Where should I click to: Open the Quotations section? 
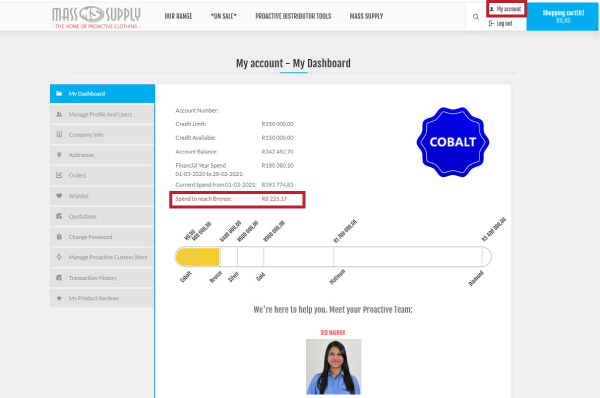click(102, 216)
